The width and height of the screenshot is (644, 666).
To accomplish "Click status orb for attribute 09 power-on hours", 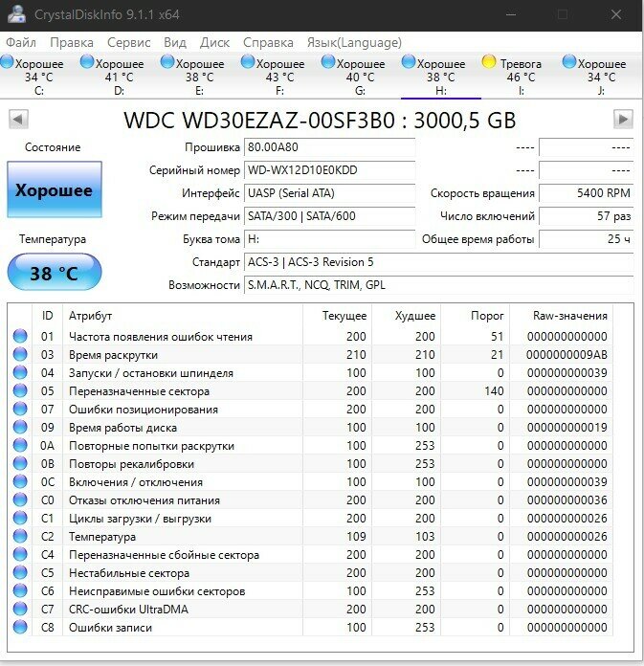I will click(x=20, y=427).
